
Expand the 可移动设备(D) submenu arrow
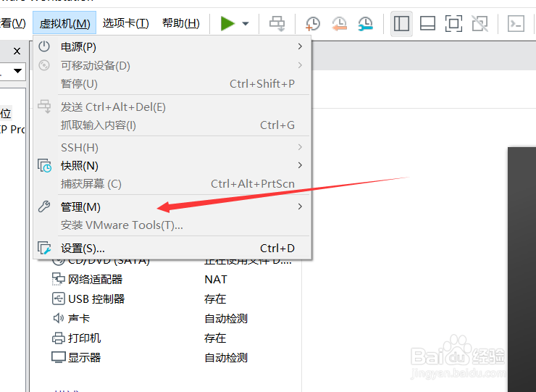[300, 65]
